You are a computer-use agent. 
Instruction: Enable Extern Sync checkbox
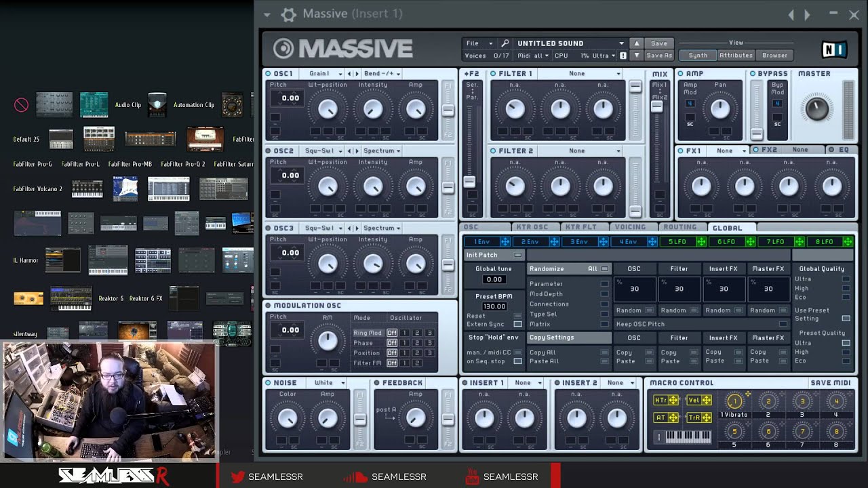pos(518,325)
